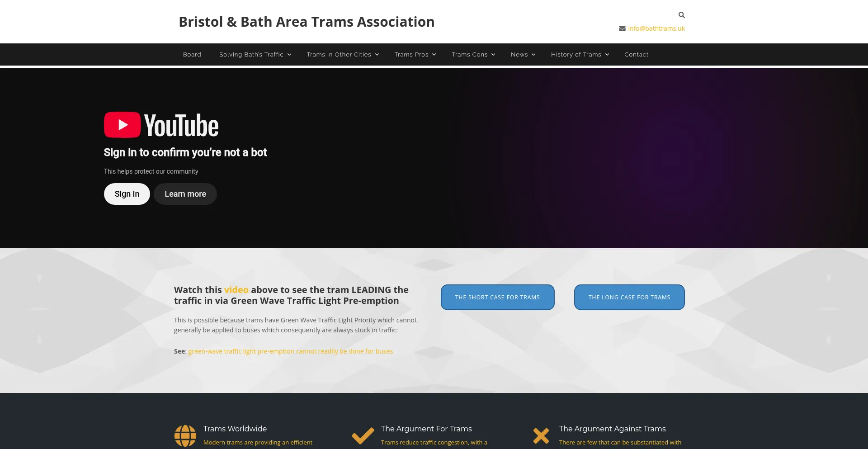Open the News menu
This screenshot has height=449, width=868.
(519, 55)
